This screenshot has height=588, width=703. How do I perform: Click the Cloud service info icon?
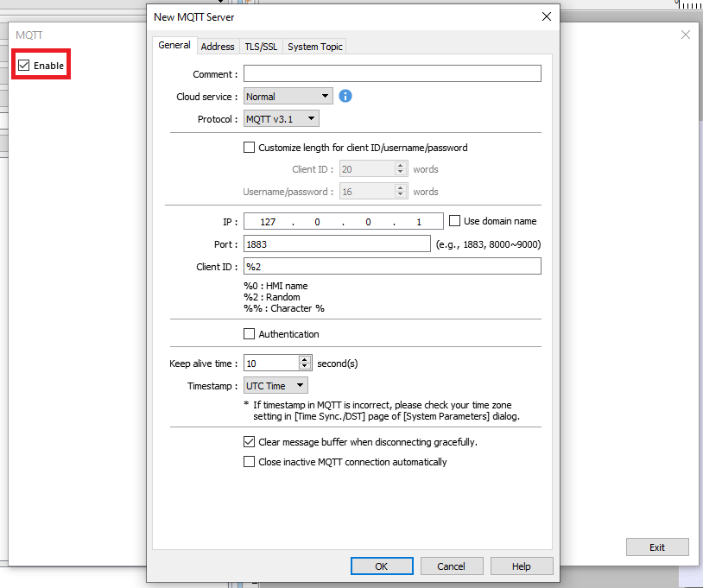tap(345, 96)
